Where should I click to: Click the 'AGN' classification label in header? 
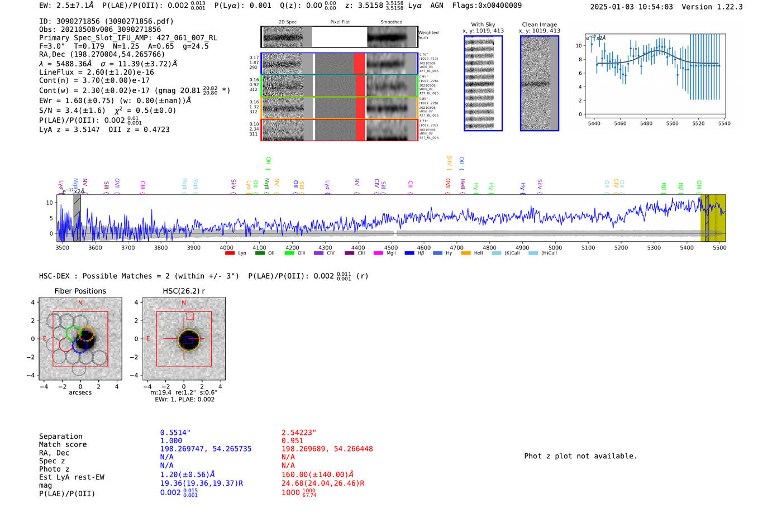pos(437,6)
